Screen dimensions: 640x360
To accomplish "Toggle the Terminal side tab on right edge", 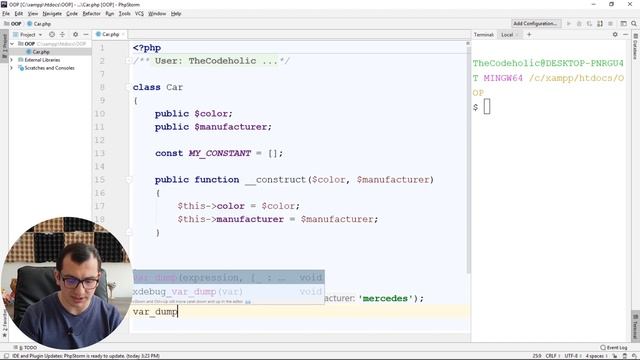I will (x=636, y=327).
